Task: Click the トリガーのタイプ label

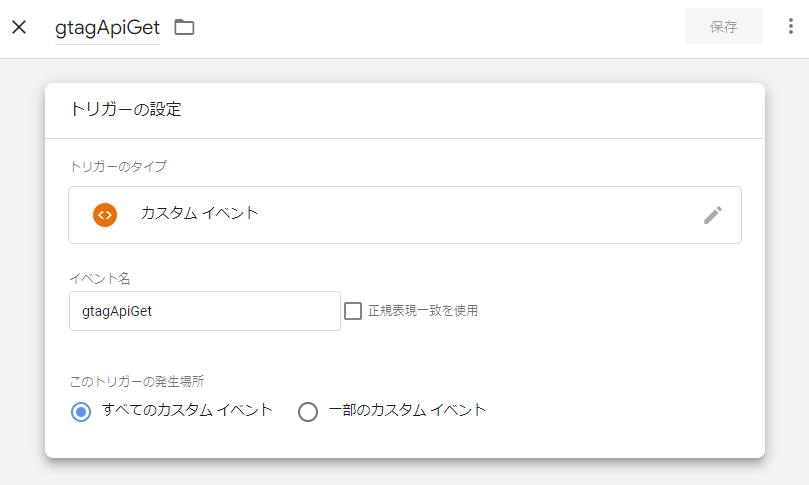Action: [x=117, y=166]
